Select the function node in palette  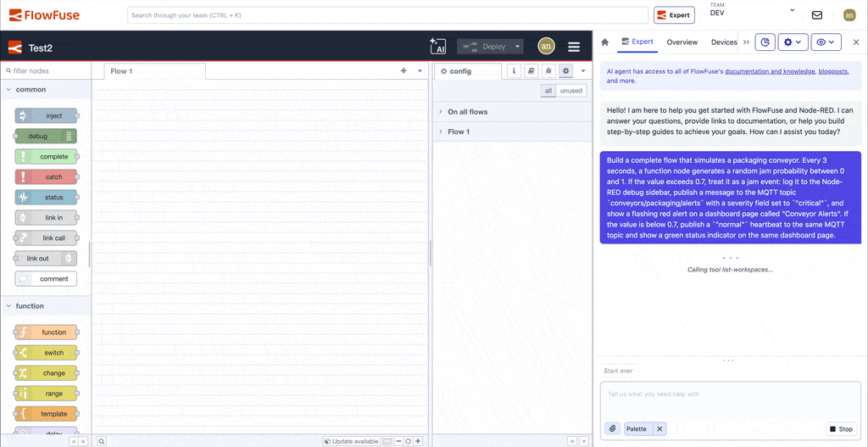(x=46, y=332)
